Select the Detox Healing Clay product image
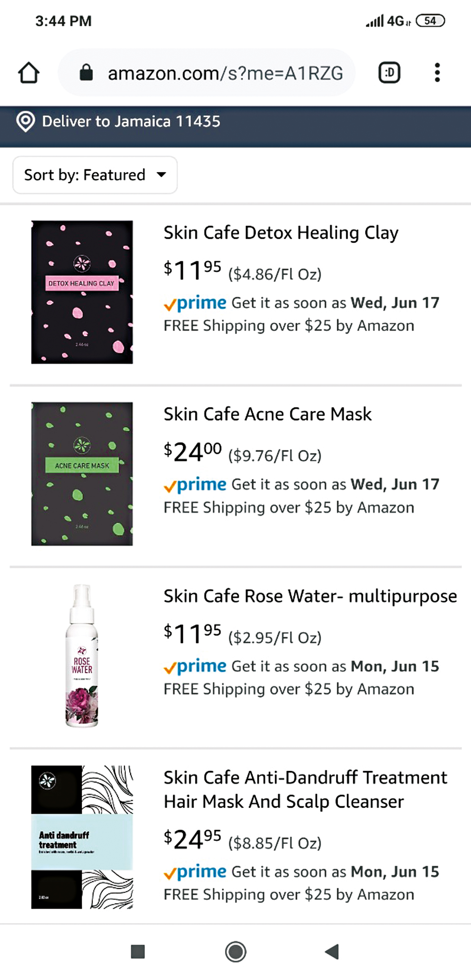Image resolution: width=471 pixels, height=980 pixels. 82,292
